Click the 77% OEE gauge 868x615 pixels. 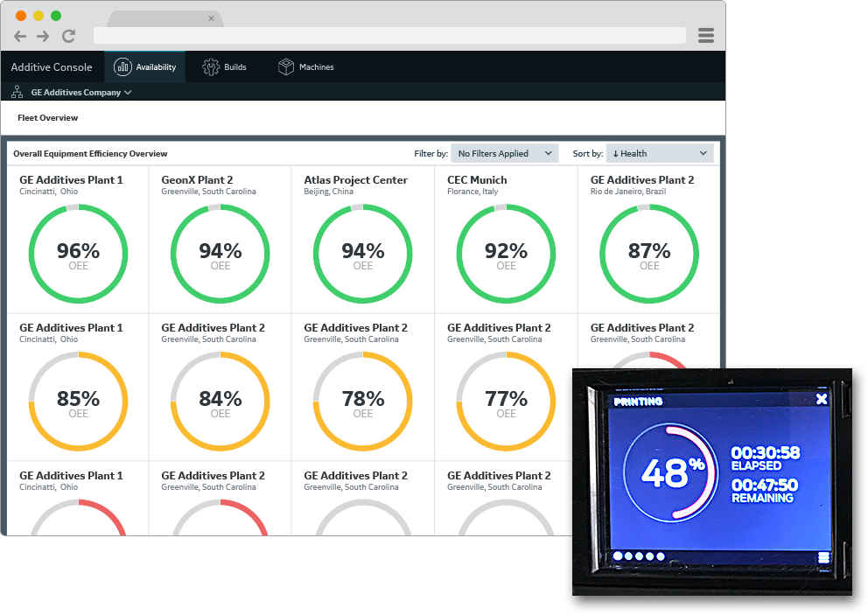(x=506, y=402)
